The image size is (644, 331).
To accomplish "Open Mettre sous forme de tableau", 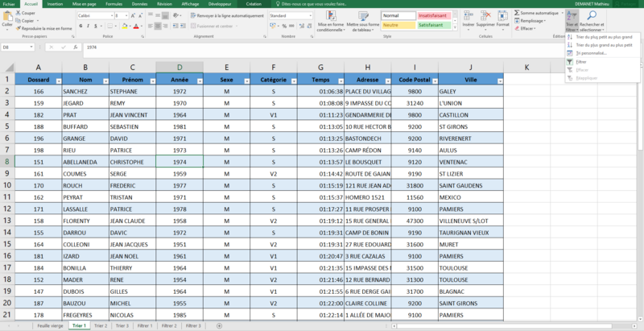I will pyautogui.click(x=363, y=22).
